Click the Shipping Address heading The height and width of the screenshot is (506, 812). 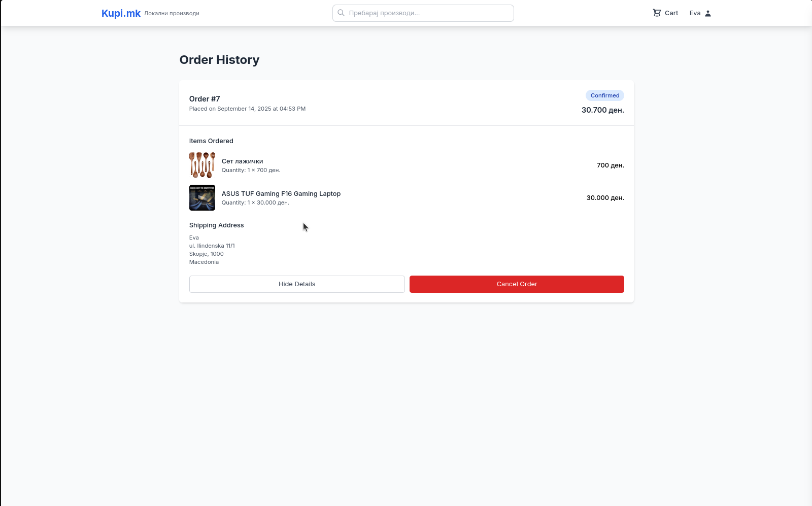point(216,225)
